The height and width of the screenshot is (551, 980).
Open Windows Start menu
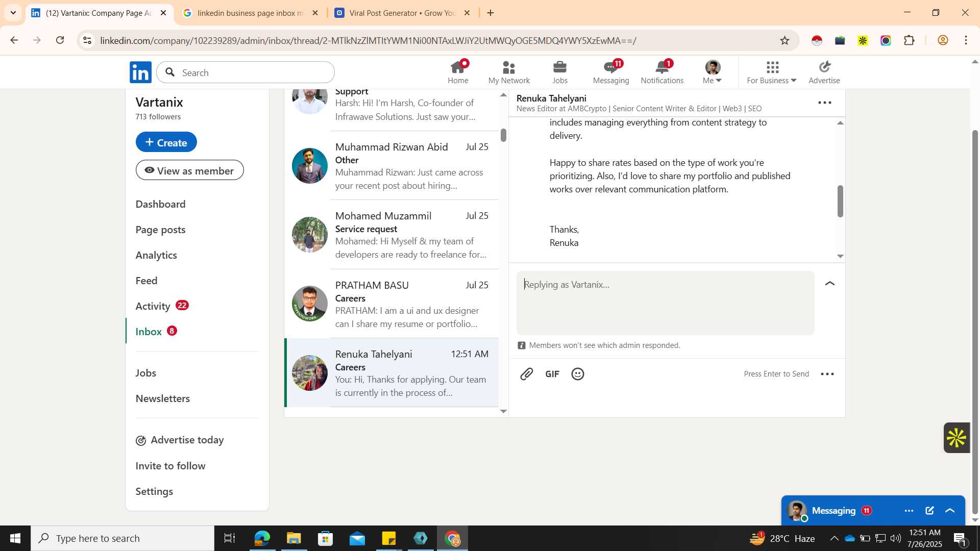tap(15, 538)
